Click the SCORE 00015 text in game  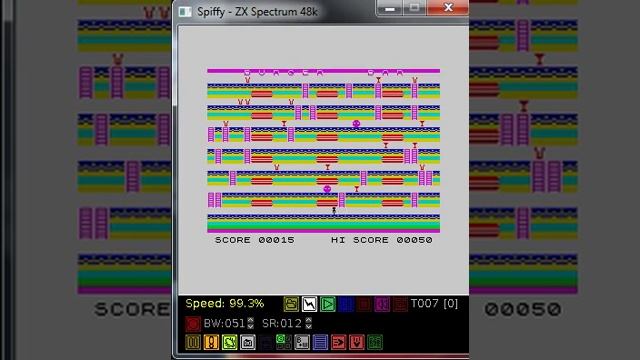click(x=255, y=240)
